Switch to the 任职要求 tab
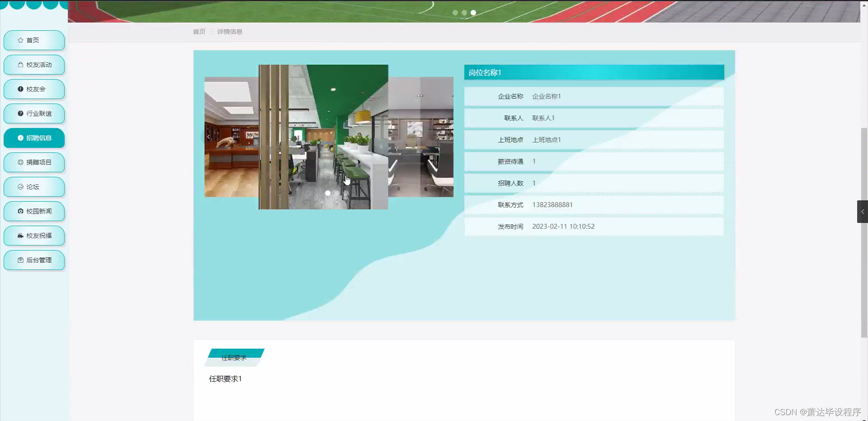Screen dimensions: 868x421 [234, 357]
